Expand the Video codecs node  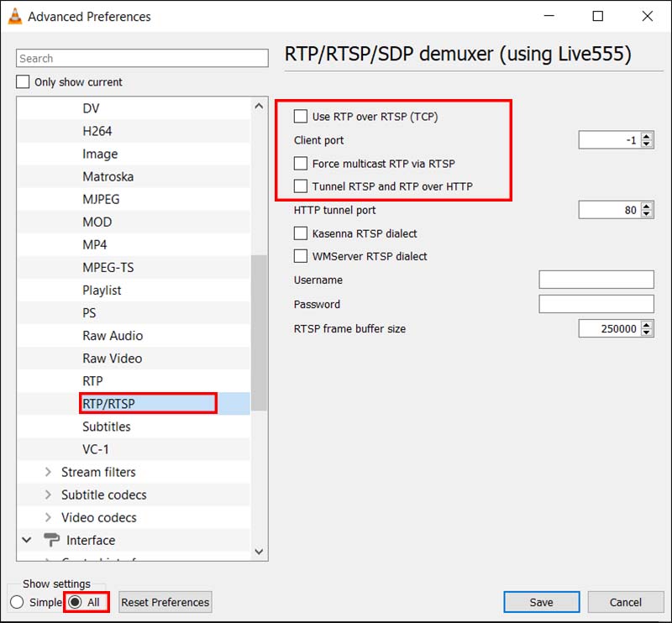pos(48,517)
